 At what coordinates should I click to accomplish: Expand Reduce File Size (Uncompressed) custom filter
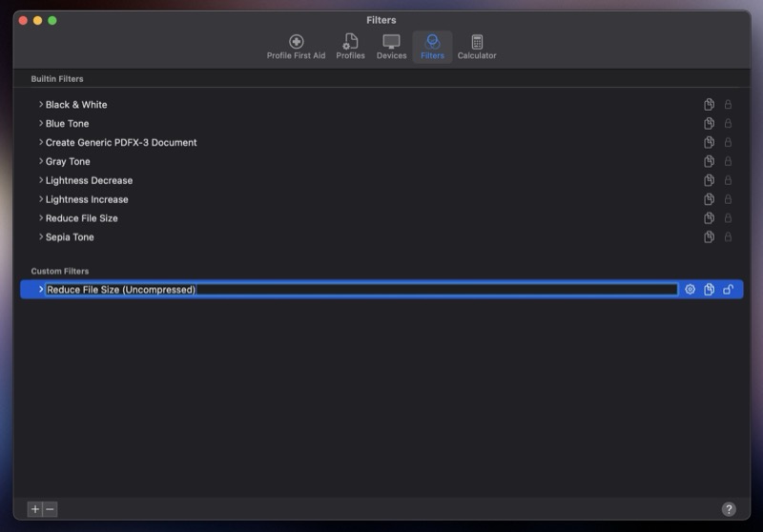(x=41, y=289)
